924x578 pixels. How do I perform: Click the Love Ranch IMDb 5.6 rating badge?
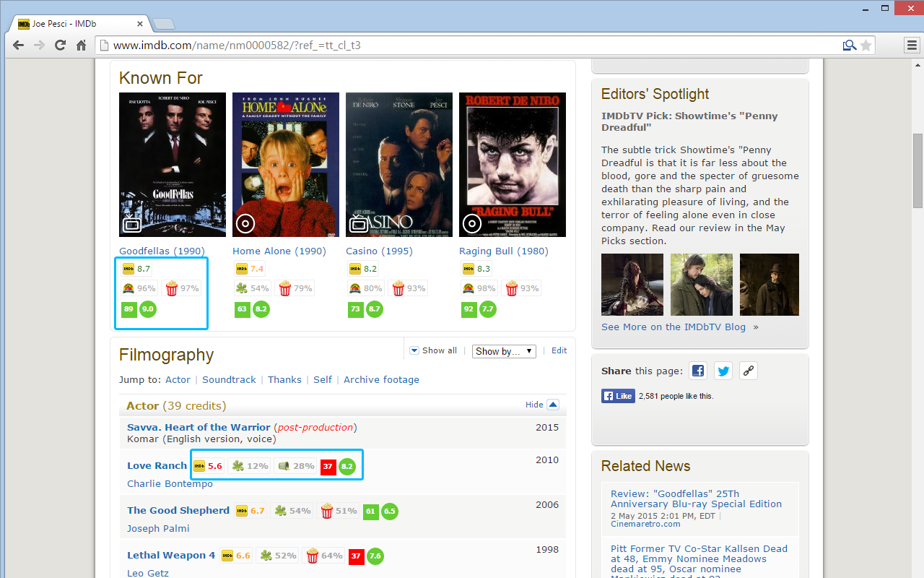point(209,466)
